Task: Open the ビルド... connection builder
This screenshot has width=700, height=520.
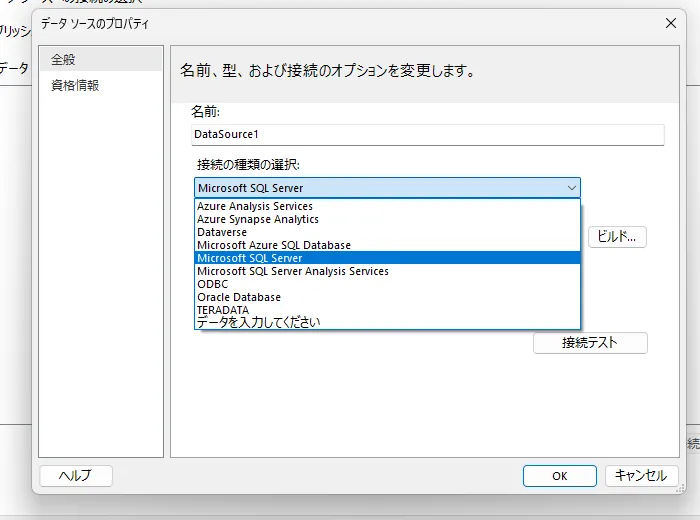Action: (x=617, y=237)
